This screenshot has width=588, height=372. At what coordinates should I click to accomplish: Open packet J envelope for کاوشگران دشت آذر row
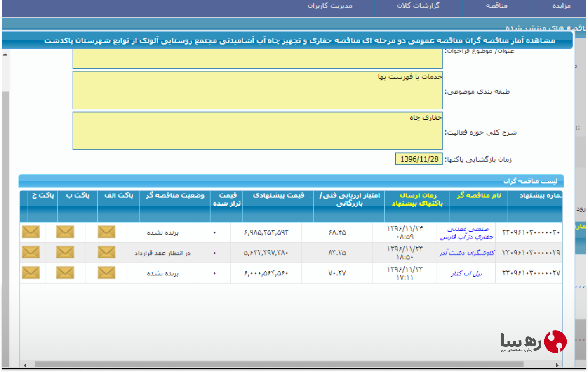(31, 252)
